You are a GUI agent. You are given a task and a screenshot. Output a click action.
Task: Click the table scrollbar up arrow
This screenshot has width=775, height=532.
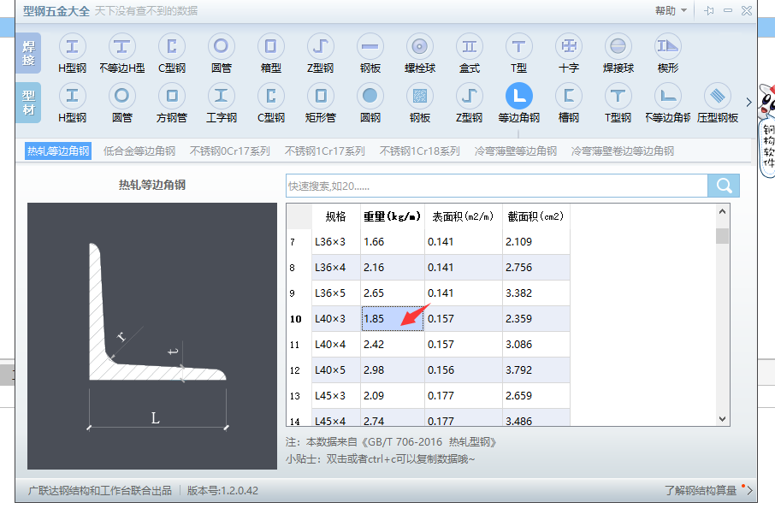tap(722, 211)
